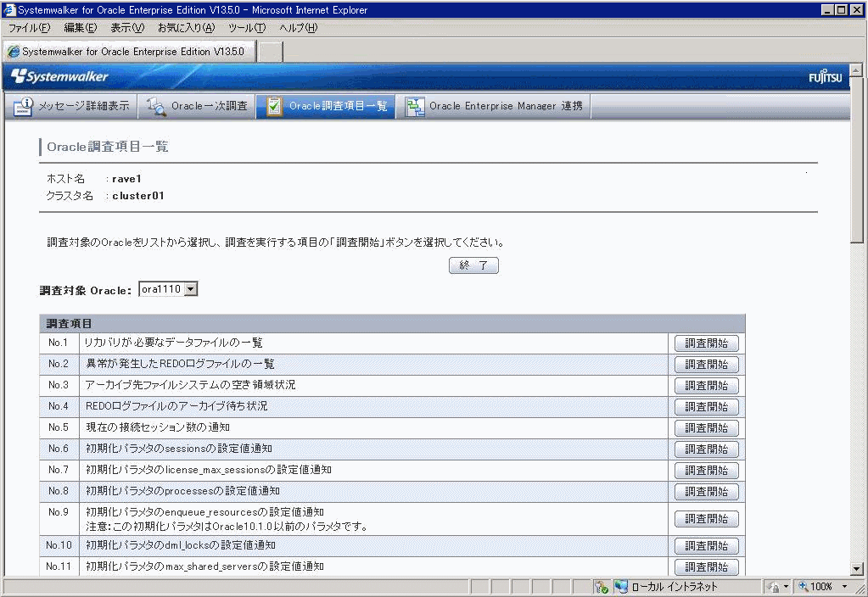Click the 終了 button

coord(473,265)
